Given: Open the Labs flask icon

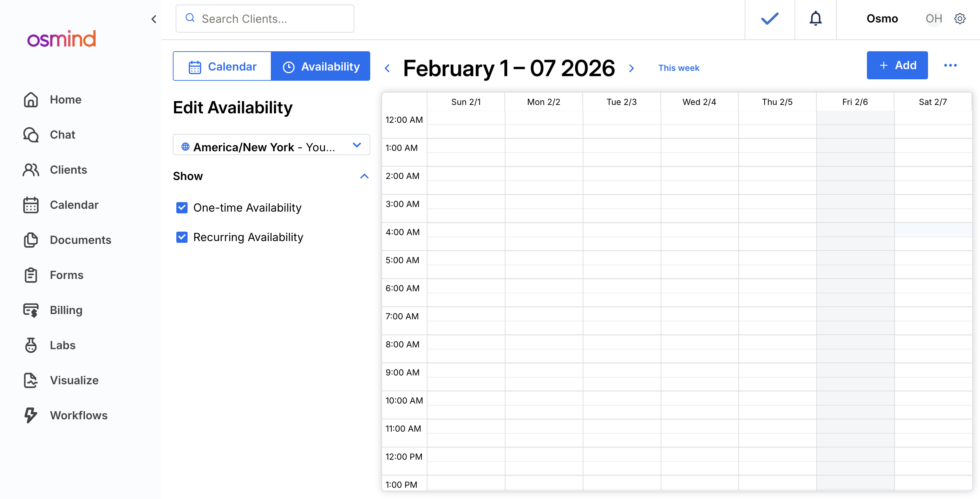Looking at the screenshot, I should click(31, 345).
